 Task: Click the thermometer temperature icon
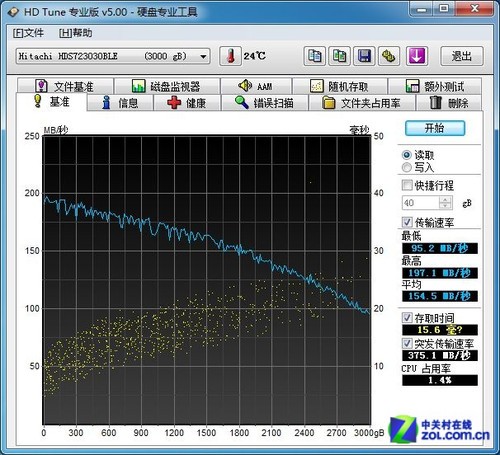click(x=230, y=56)
